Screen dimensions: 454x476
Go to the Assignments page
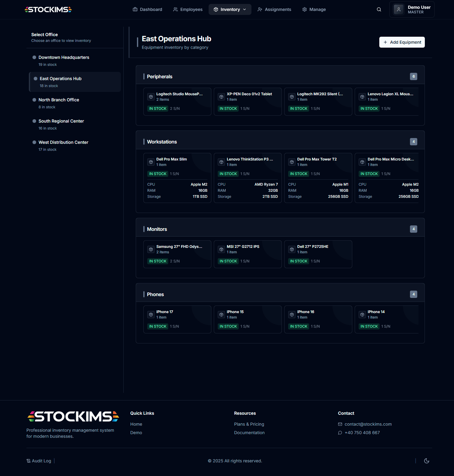click(274, 9)
